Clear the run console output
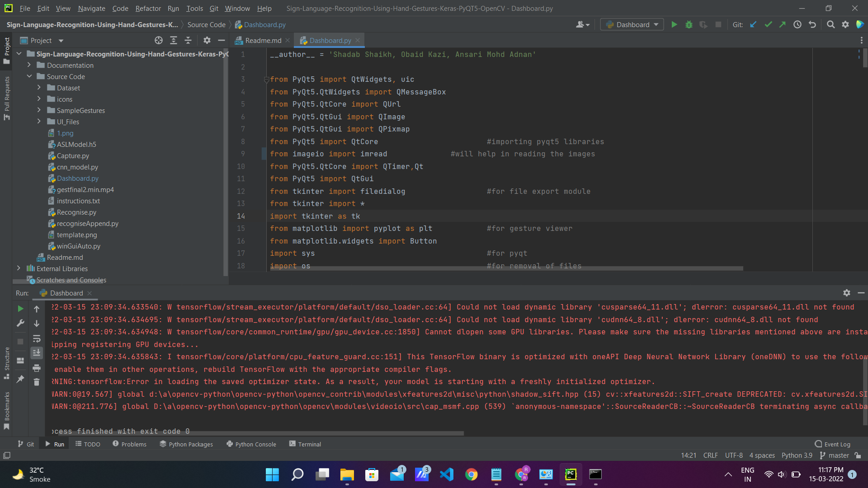The width and height of the screenshot is (868, 488). 37,382
